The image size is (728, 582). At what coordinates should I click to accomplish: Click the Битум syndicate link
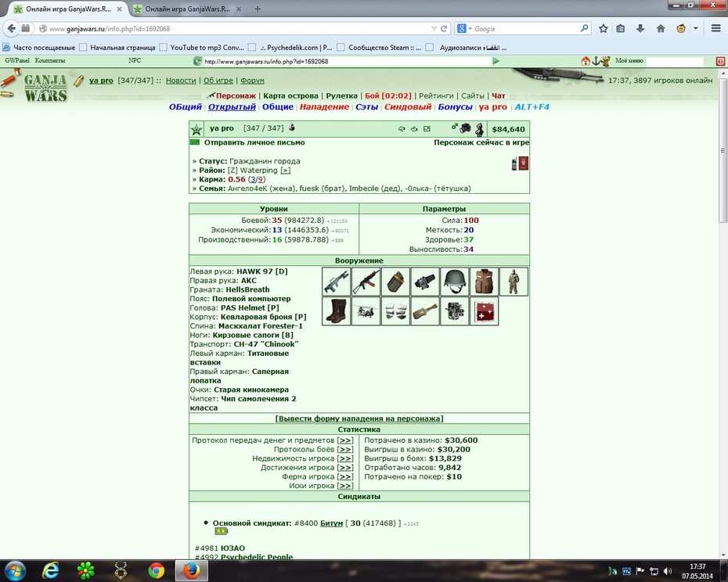(x=331, y=523)
